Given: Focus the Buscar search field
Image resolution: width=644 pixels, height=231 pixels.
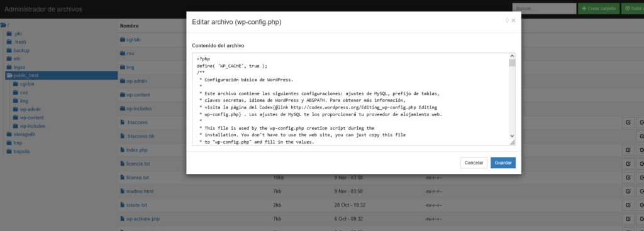Looking at the screenshot, I should (544, 9).
